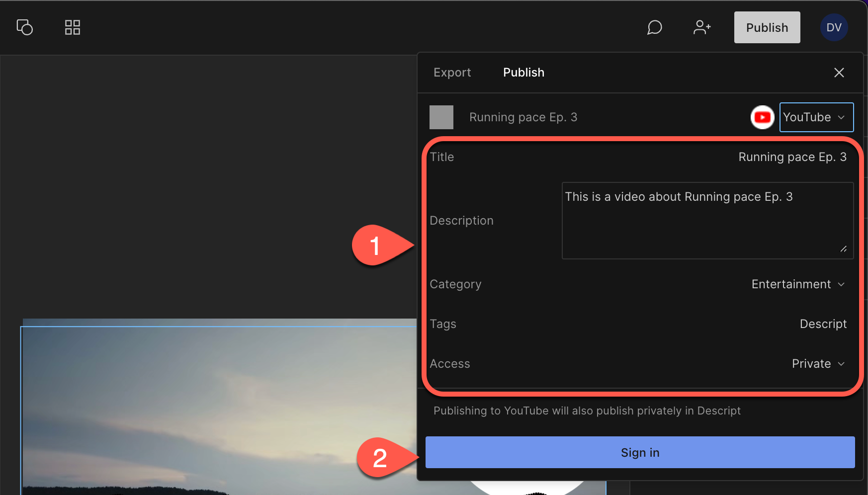The height and width of the screenshot is (495, 868).
Task: Click the Access label
Action: pos(449,364)
